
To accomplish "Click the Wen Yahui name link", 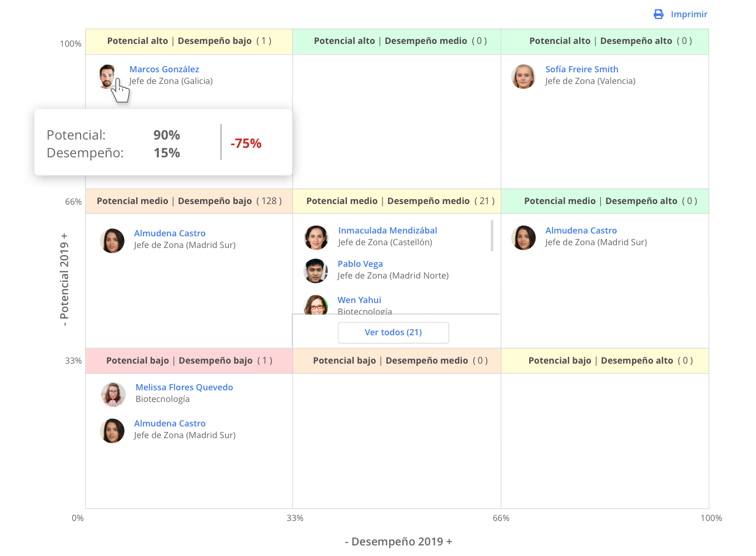I will pos(359,300).
